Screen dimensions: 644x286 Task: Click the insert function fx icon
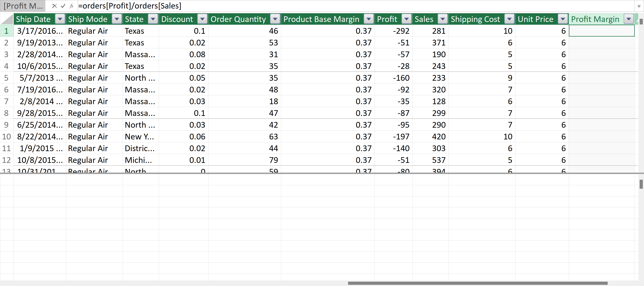[71, 6]
